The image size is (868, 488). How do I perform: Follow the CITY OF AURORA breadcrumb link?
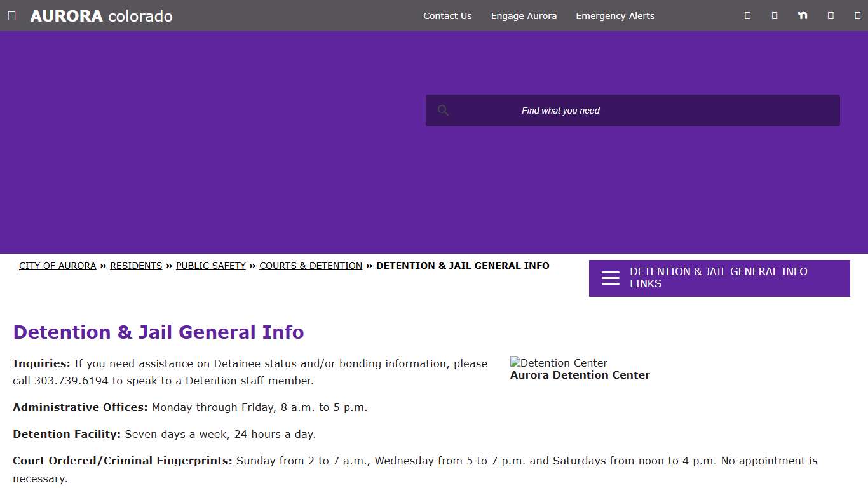57,266
